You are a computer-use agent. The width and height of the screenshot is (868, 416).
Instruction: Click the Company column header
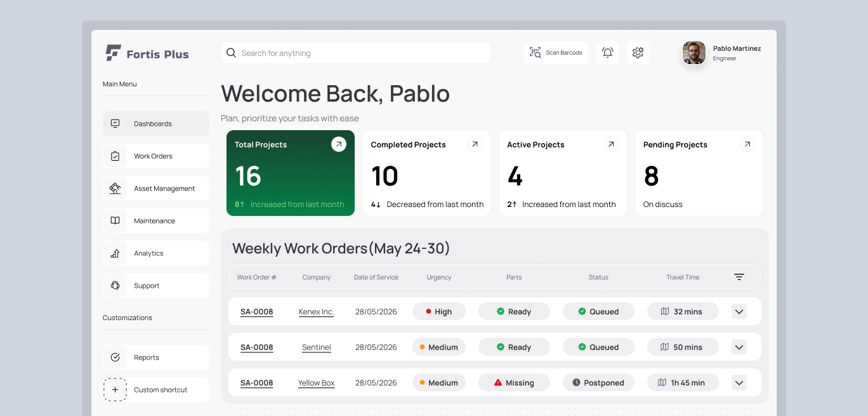pyautogui.click(x=317, y=278)
